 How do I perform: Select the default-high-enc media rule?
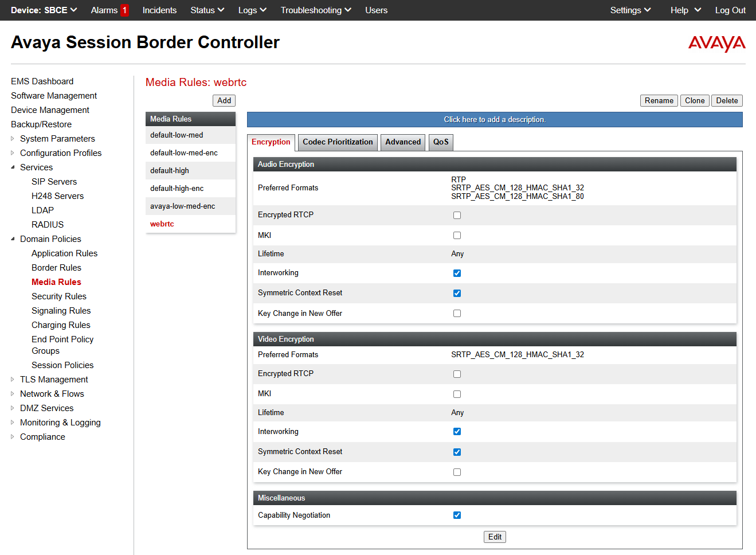point(177,189)
